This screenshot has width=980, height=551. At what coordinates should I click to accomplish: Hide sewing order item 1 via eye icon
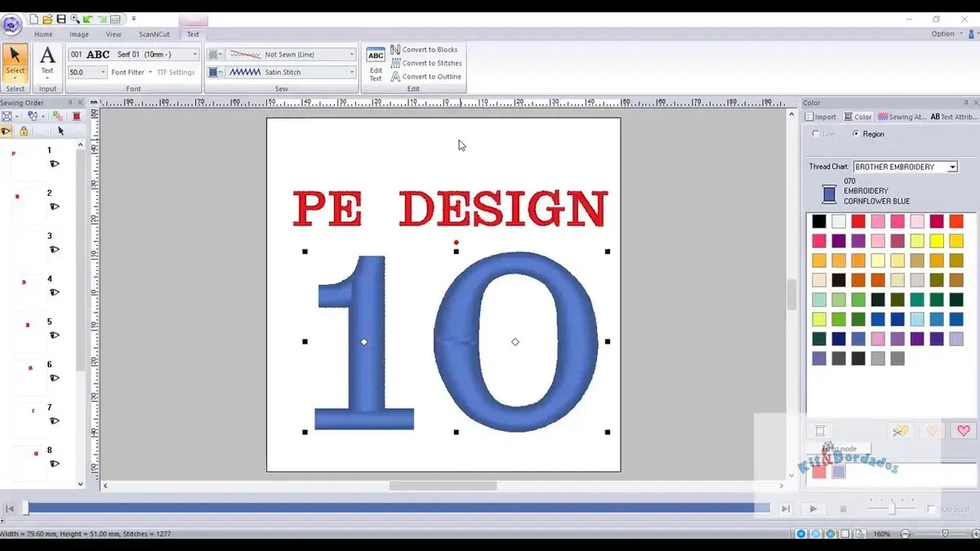55,164
